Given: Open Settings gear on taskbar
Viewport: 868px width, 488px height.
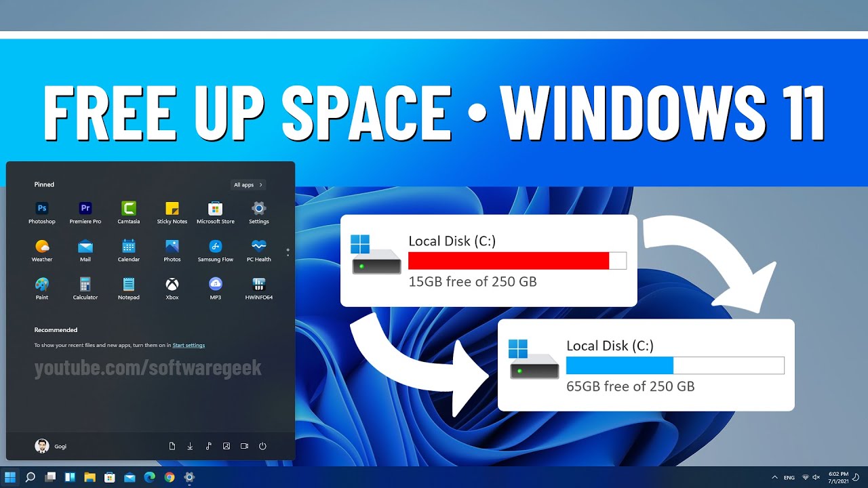Looking at the screenshot, I should tap(189, 477).
